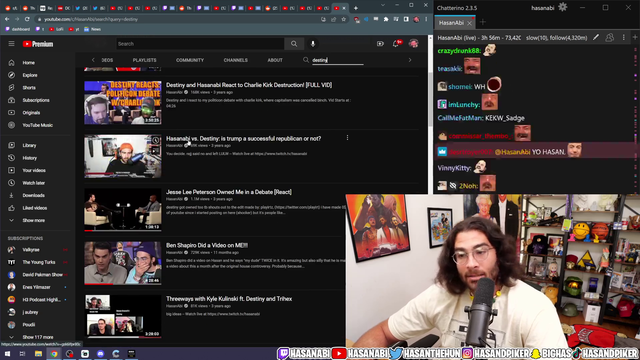The height and width of the screenshot is (360, 640).
Task: Open Liked videos in sidebar
Action: (x=36, y=208)
